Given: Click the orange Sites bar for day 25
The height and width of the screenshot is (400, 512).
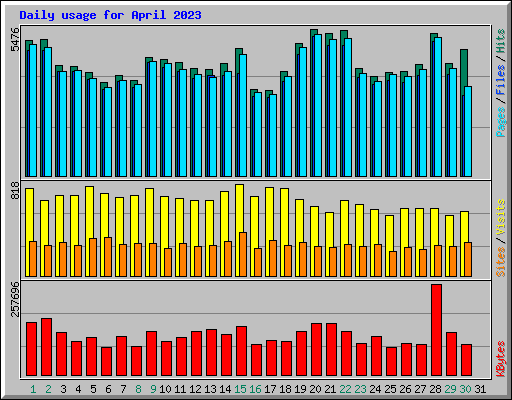Looking at the screenshot, I should [393, 264].
